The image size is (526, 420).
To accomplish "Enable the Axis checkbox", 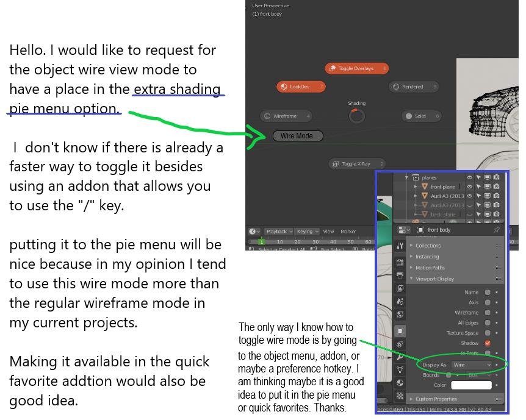I will pyautogui.click(x=488, y=302).
